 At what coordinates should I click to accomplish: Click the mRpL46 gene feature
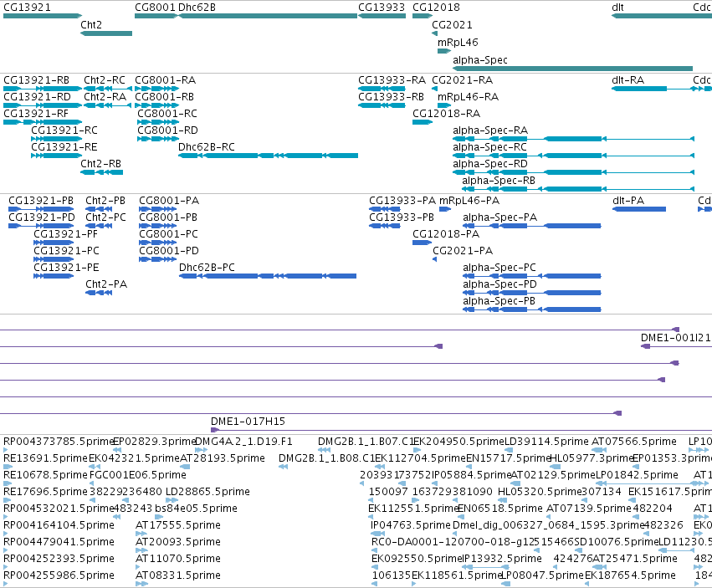pos(443,51)
